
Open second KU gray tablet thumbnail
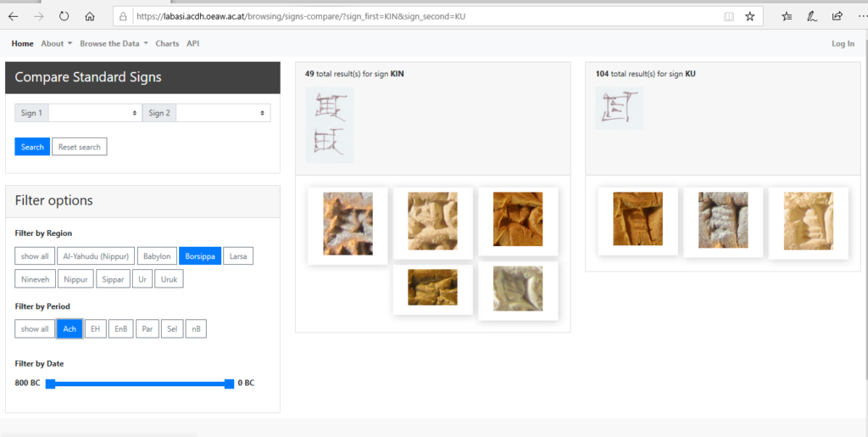coord(723,220)
